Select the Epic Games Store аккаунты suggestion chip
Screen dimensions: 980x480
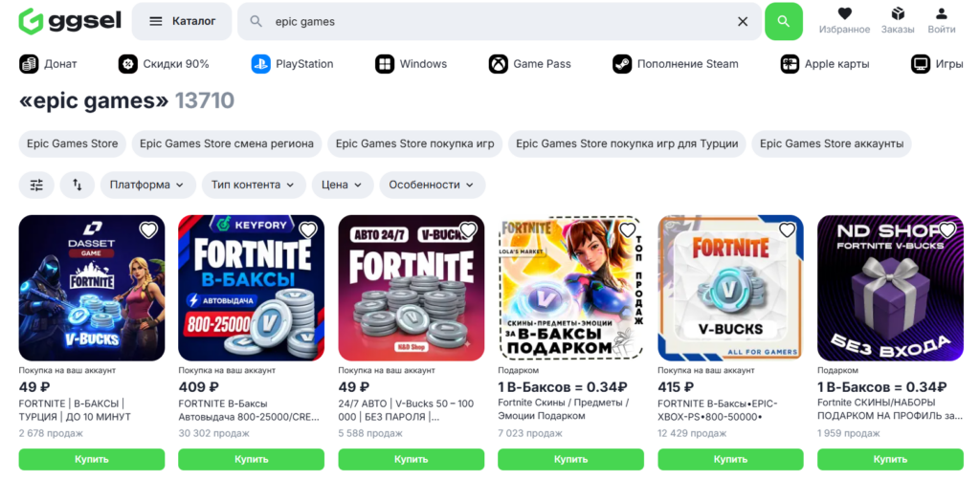(x=832, y=143)
